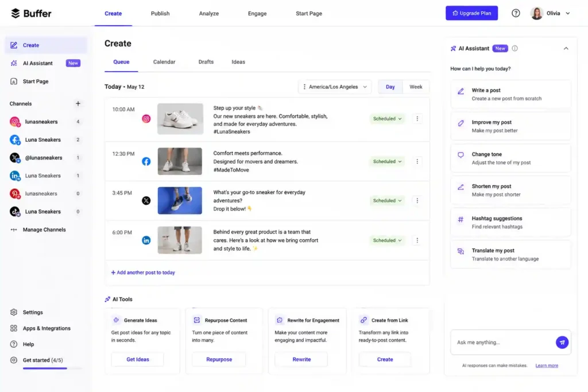Switch to the Calendar tab
This screenshot has width=588, height=392.
(x=164, y=62)
